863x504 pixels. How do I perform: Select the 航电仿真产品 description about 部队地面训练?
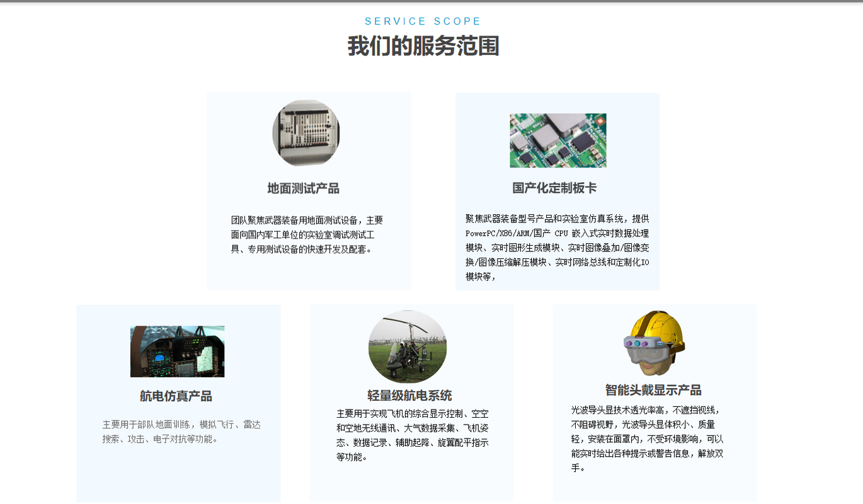(x=181, y=432)
